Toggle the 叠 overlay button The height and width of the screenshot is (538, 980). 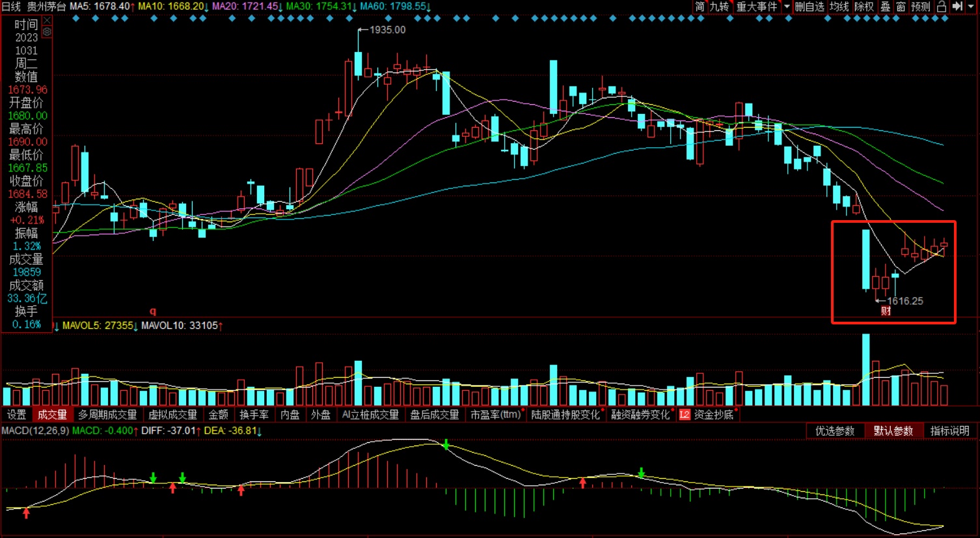pyautogui.click(x=885, y=7)
